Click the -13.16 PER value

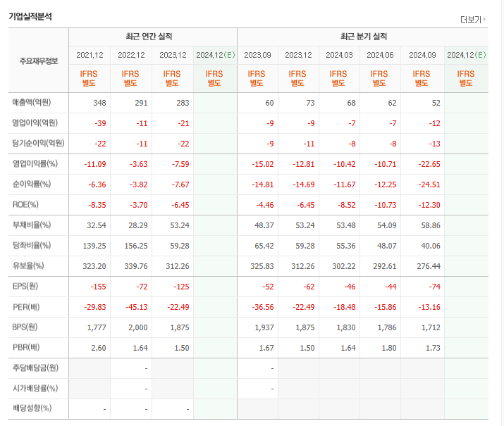tap(429, 307)
